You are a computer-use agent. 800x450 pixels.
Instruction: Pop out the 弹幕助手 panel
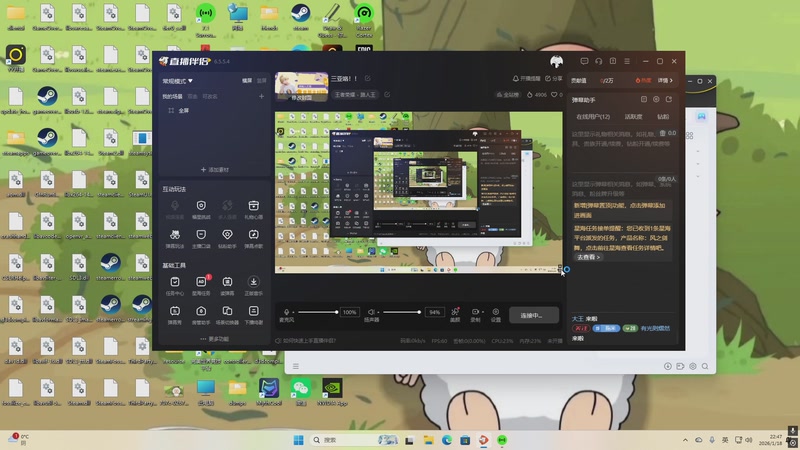click(x=669, y=99)
